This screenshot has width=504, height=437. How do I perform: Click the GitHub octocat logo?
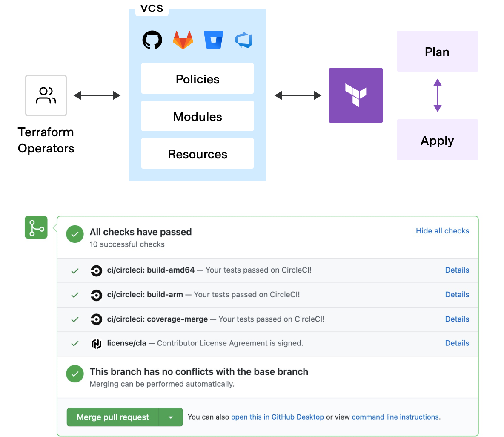point(152,40)
